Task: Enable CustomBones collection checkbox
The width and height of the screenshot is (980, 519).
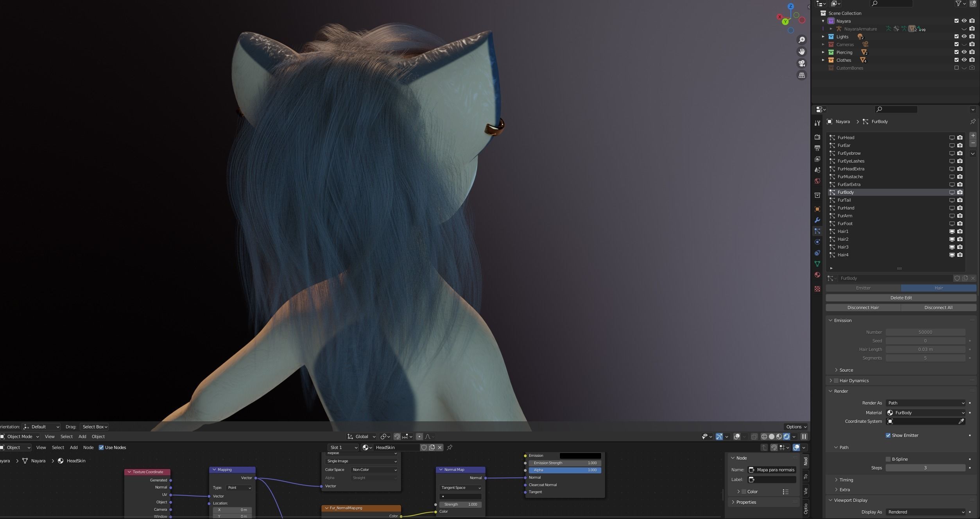Action: point(957,68)
